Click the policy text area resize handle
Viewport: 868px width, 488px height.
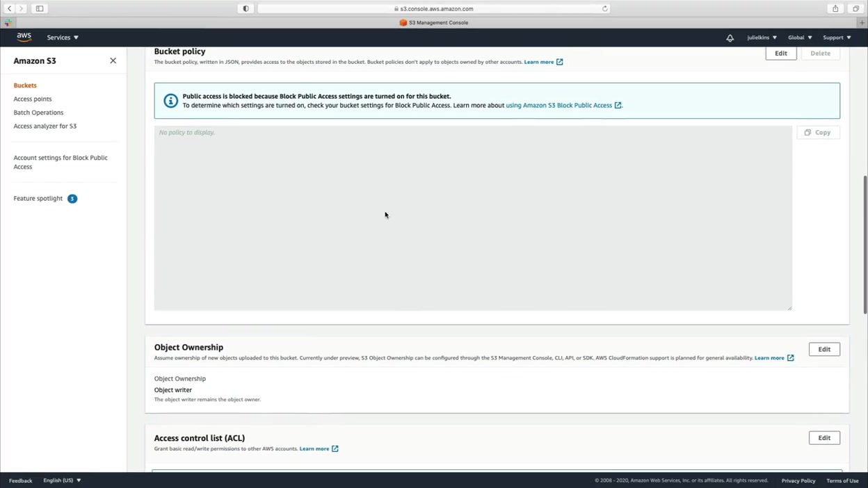(x=789, y=308)
